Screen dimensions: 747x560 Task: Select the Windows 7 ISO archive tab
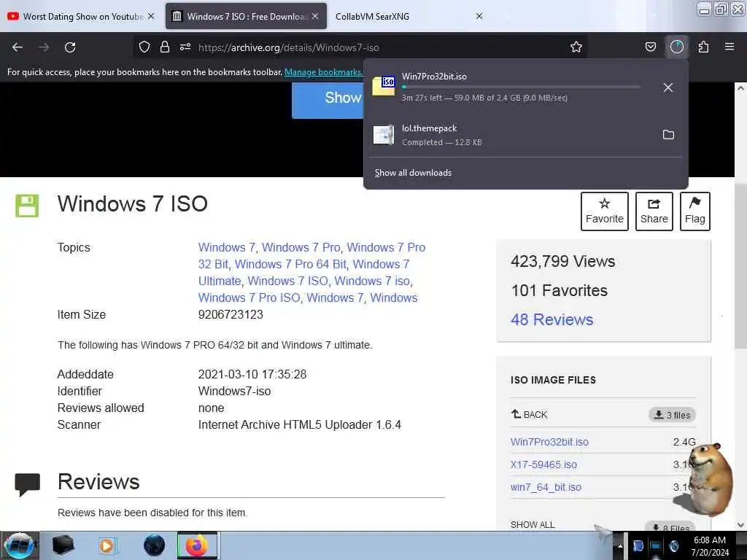[245, 16]
